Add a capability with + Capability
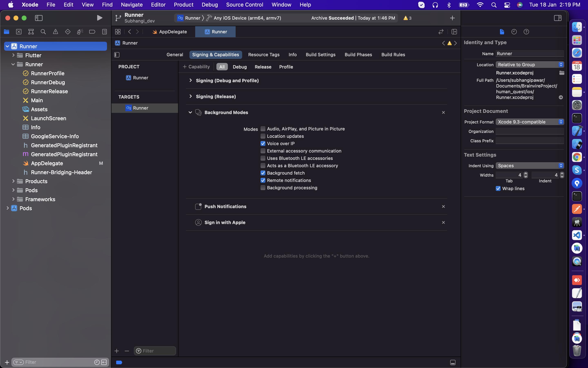 click(x=196, y=67)
